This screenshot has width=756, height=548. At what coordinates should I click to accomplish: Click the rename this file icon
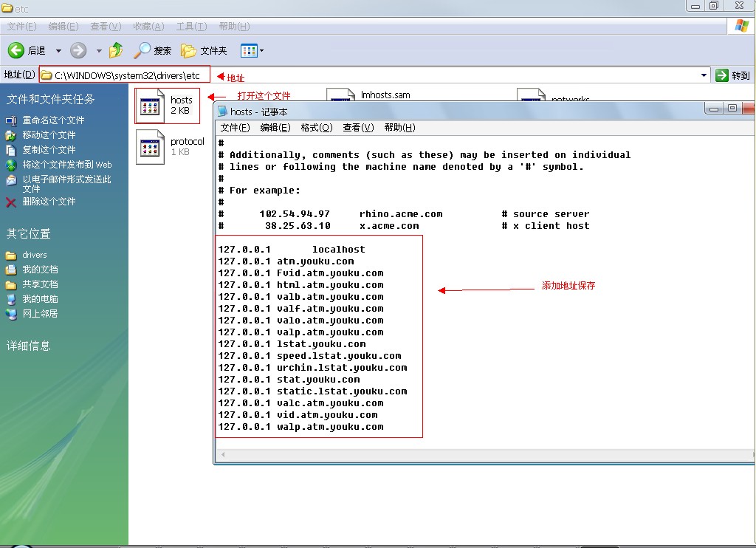coord(10,120)
